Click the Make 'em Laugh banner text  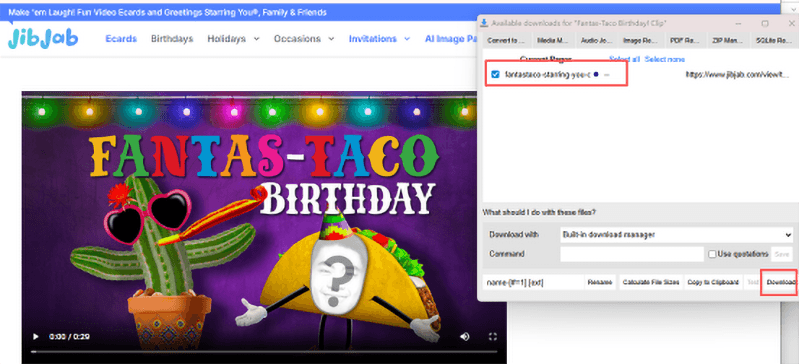click(x=167, y=12)
